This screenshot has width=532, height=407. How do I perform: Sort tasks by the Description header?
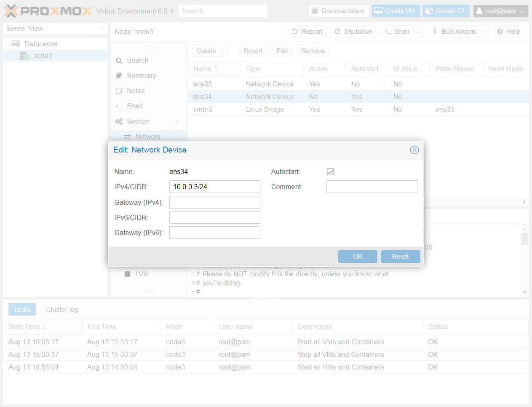pyautogui.click(x=358, y=327)
